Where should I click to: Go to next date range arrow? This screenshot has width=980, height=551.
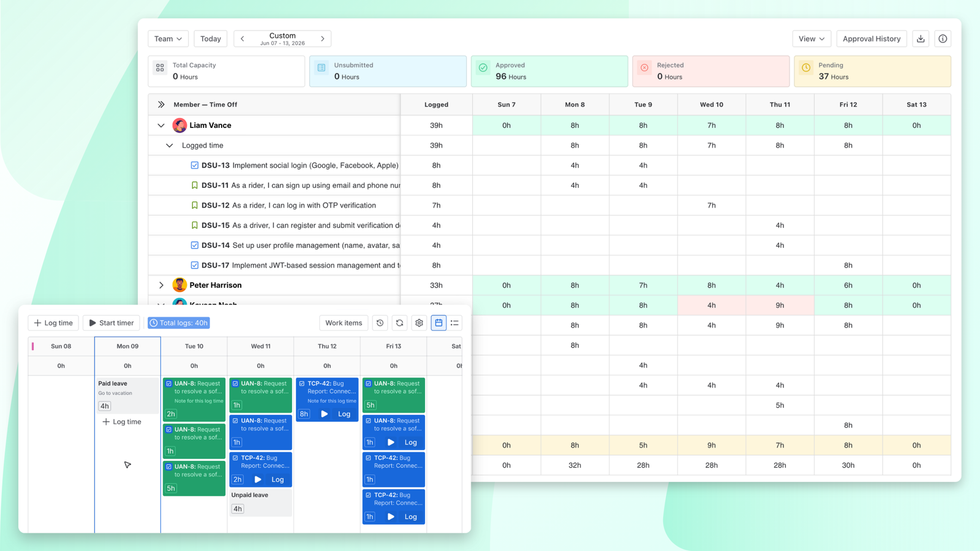[323, 39]
